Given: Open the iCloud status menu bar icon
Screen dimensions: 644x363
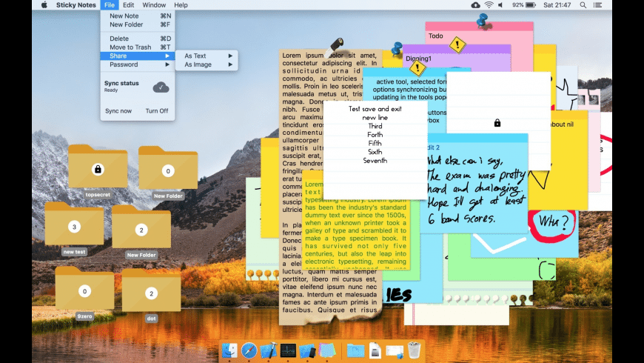Looking at the screenshot, I should point(475,5).
